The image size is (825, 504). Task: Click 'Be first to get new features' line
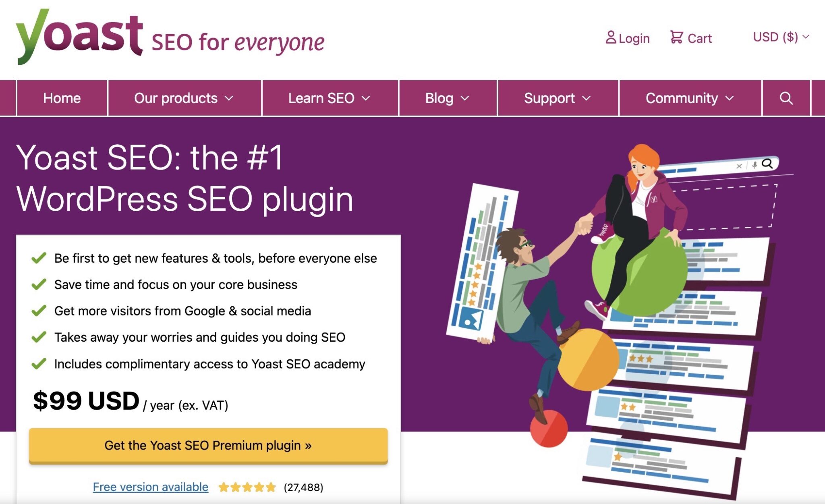(x=216, y=258)
